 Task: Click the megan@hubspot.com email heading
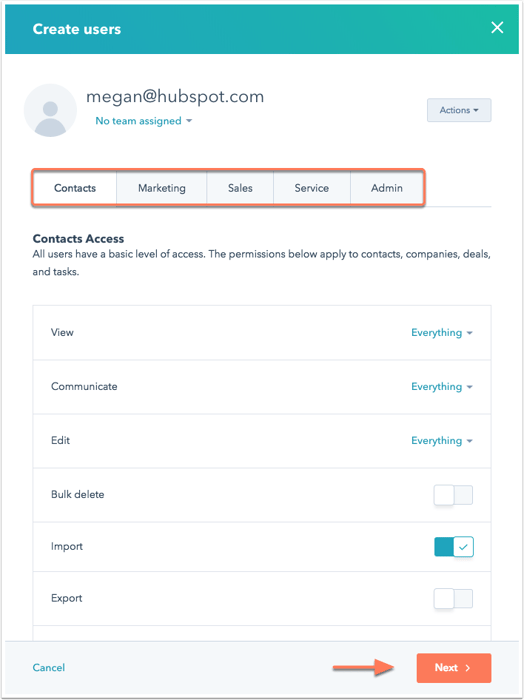pos(175,96)
